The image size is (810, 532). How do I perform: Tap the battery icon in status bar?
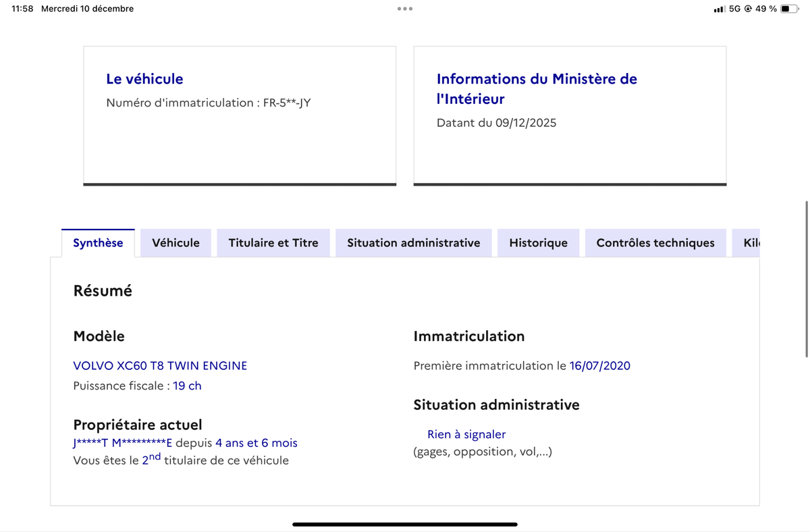click(788, 9)
